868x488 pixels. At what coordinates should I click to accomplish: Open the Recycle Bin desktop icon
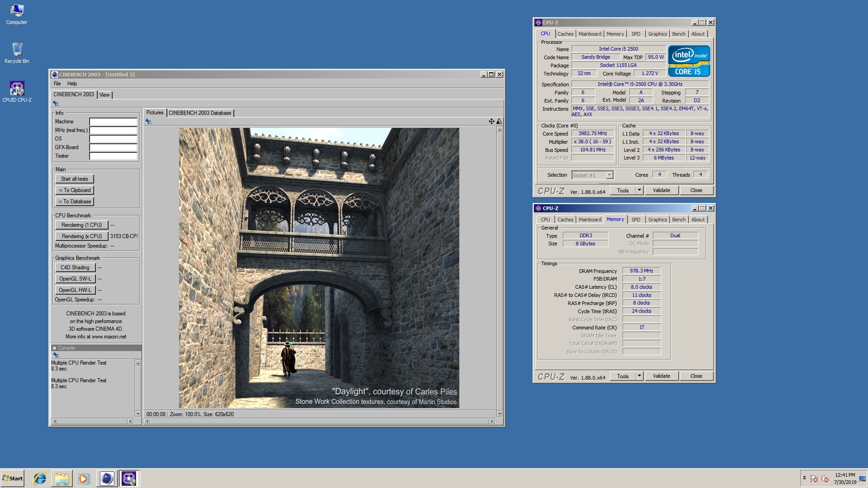17,53
